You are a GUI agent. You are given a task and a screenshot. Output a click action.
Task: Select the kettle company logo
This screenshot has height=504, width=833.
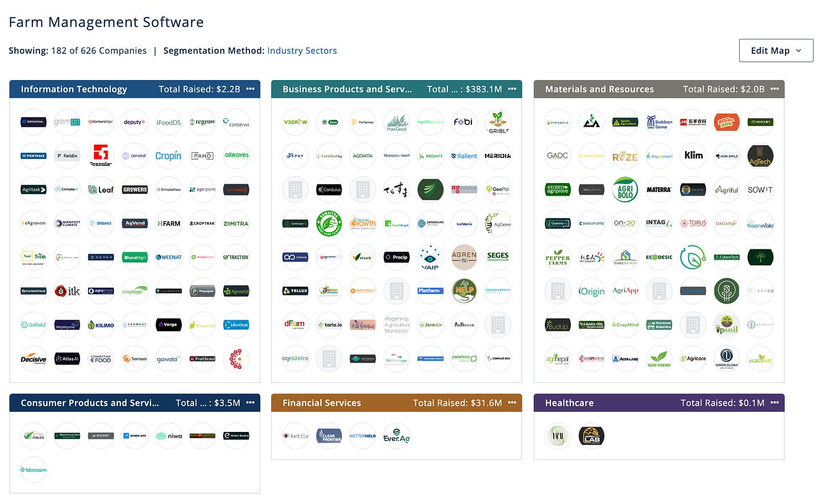pos(295,435)
